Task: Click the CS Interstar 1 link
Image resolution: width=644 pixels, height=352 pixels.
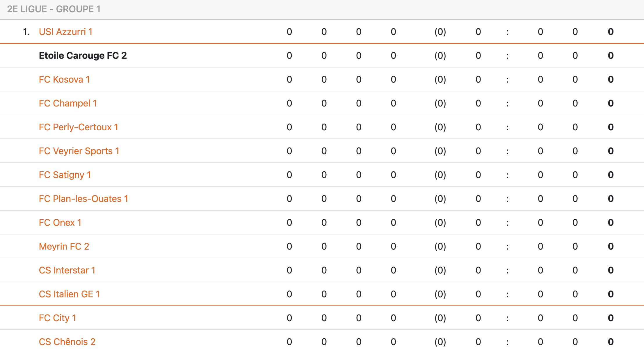Action: coord(67,270)
